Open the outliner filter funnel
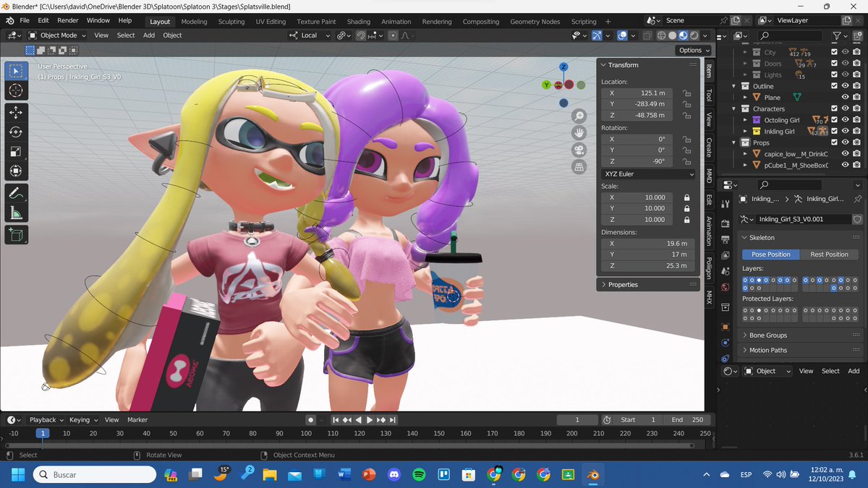Screen dimensions: 868x488 point(837,35)
